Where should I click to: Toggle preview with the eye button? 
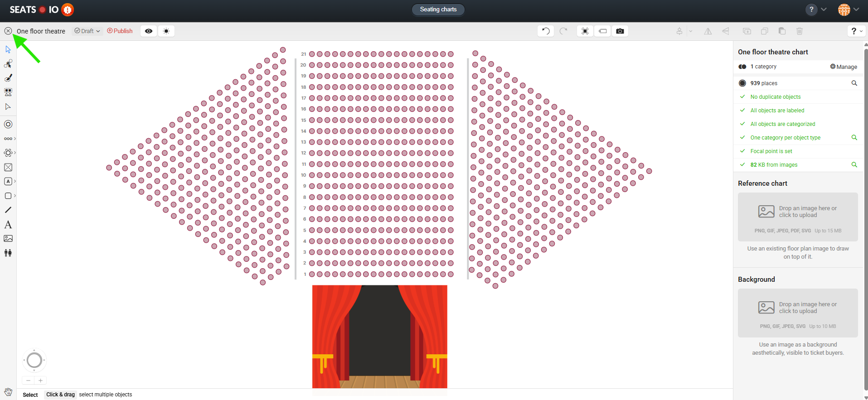pyautogui.click(x=149, y=31)
